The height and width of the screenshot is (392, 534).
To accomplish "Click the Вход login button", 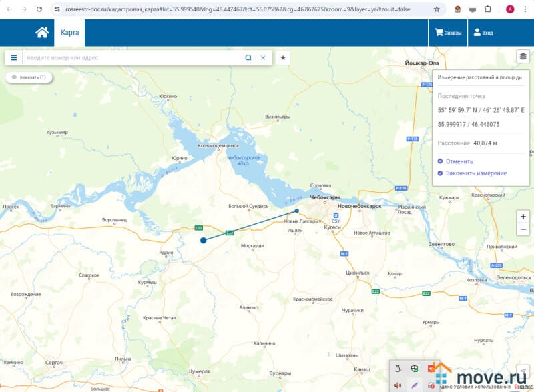I will (483, 33).
